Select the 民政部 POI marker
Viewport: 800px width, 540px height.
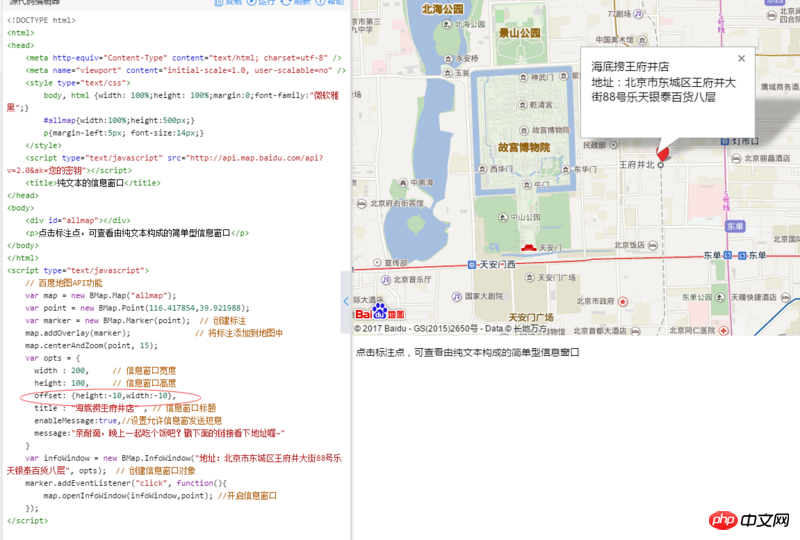614,145
